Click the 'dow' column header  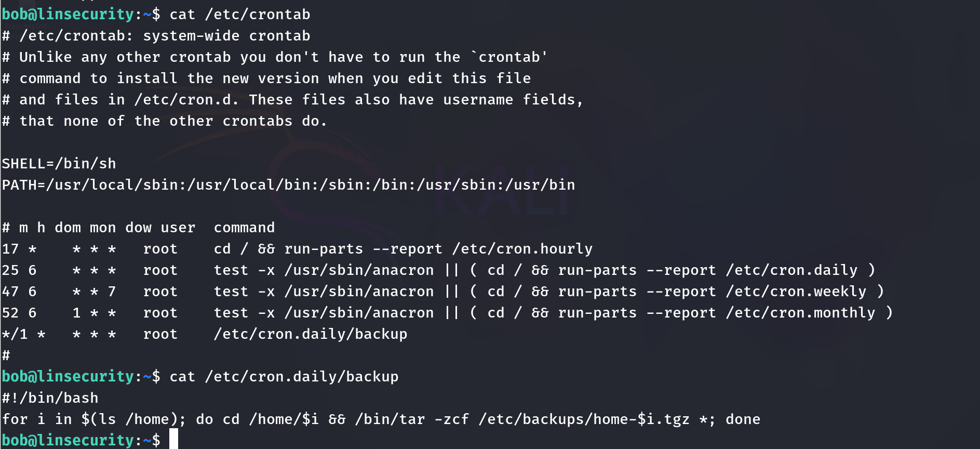(138, 228)
